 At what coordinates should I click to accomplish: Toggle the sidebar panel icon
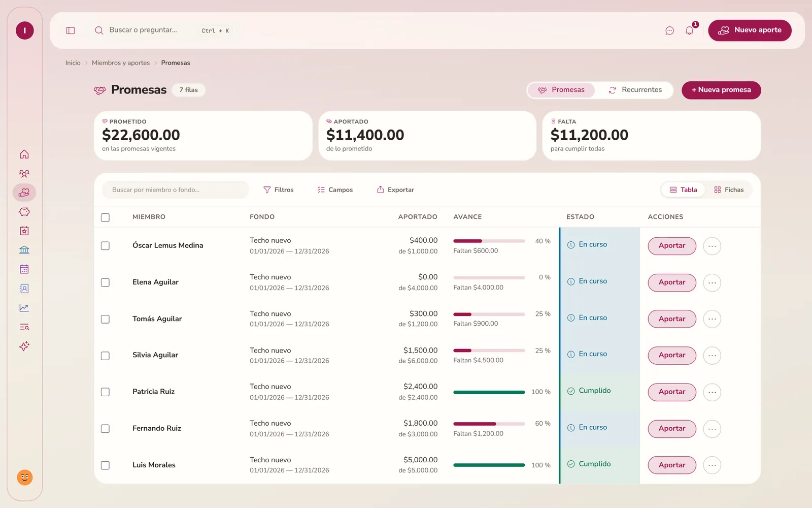(x=71, y=30)
